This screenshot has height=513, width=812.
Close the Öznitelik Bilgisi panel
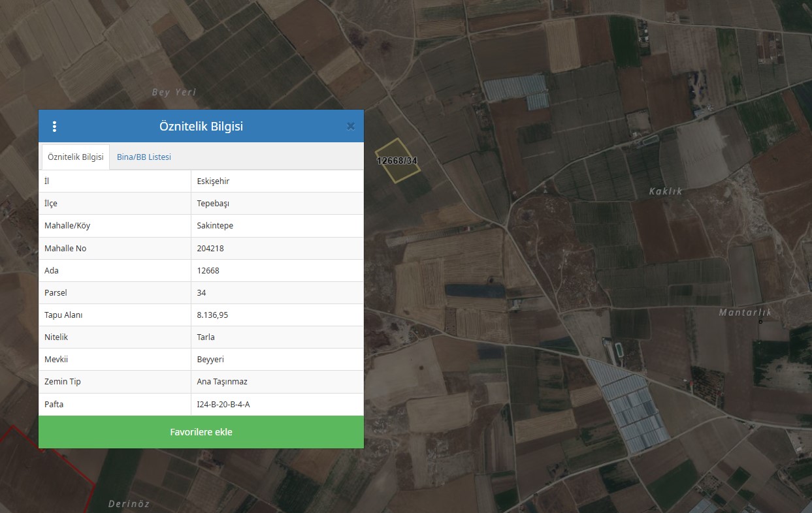(x=350, y=127)
